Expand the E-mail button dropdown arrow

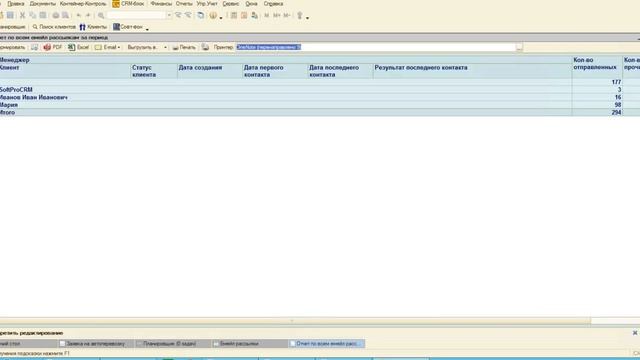pyautogui.click(x=119, y=48)
